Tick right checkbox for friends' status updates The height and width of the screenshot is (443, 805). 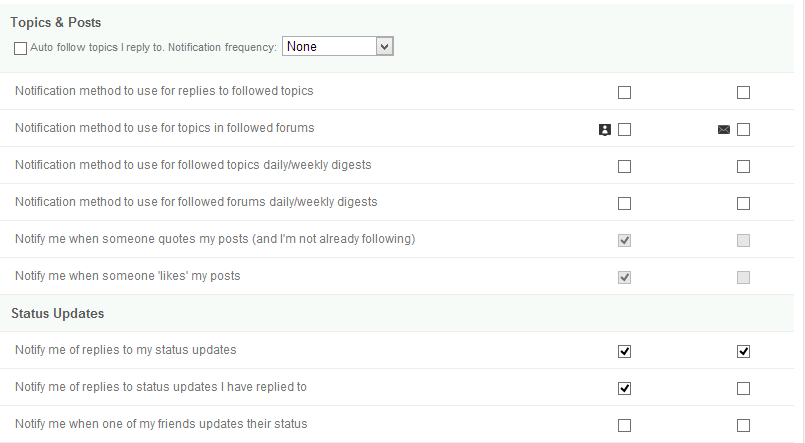click(743, 425)
